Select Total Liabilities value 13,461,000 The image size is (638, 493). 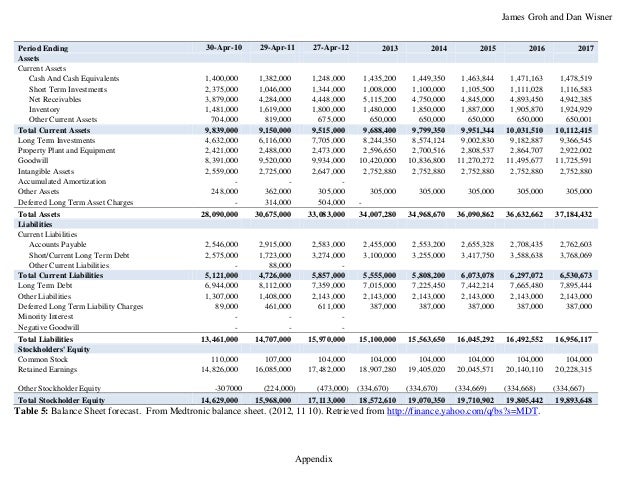[x=220, y=339]
